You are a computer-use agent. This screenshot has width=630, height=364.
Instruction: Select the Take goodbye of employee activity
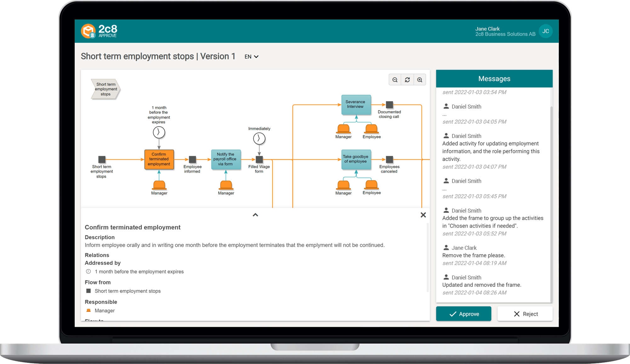click(x=356, y=159)
